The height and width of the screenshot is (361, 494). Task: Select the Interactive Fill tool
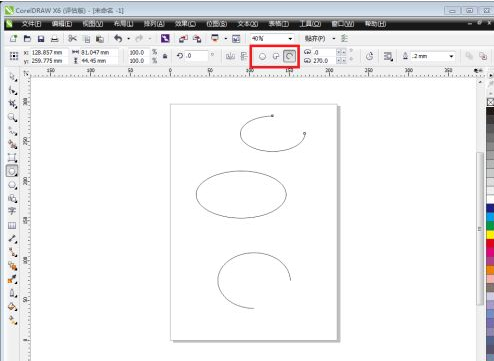click(13, 320)
